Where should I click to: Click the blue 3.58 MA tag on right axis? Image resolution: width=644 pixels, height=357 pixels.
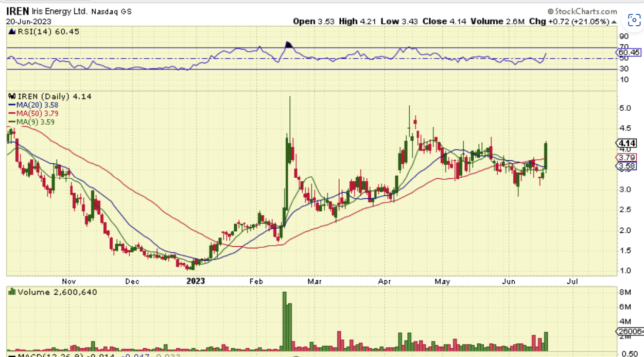(x=626, y=166)
